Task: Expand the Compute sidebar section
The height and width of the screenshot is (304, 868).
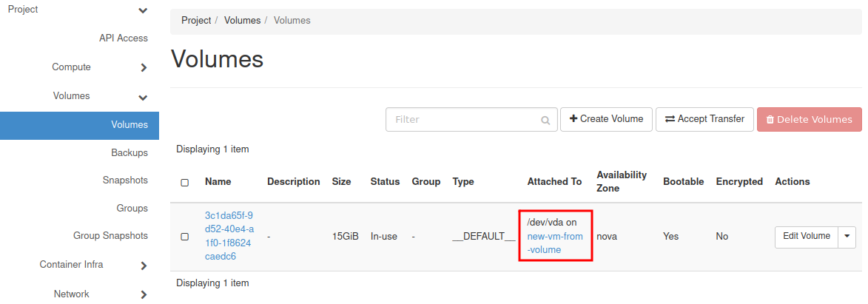Action: (x=143, y=68)
